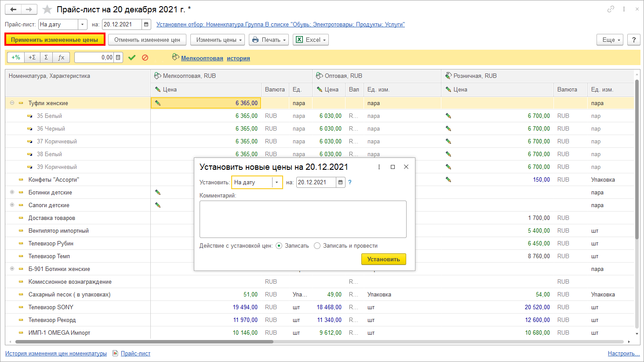644x362 pixels.
Task: Go back with the left arrow button
Action: tap(13, 9)
